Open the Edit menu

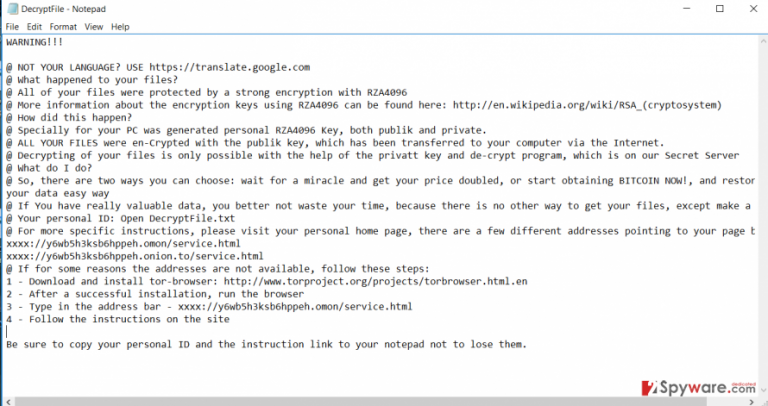click(x=34, y=27)
